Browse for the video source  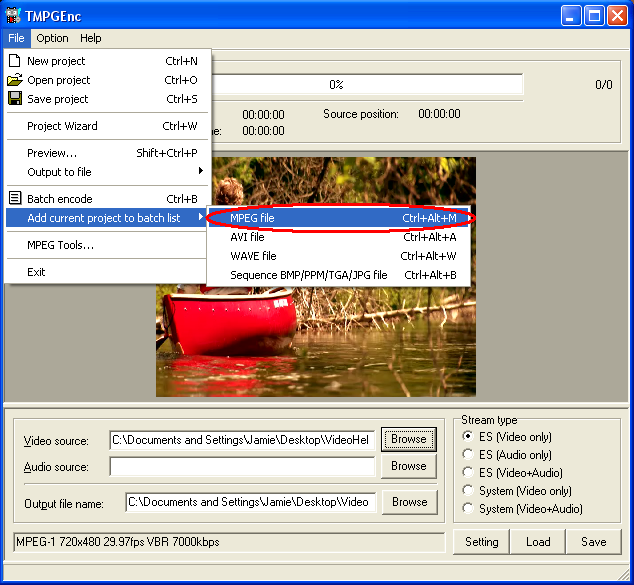tap(409, 439)
